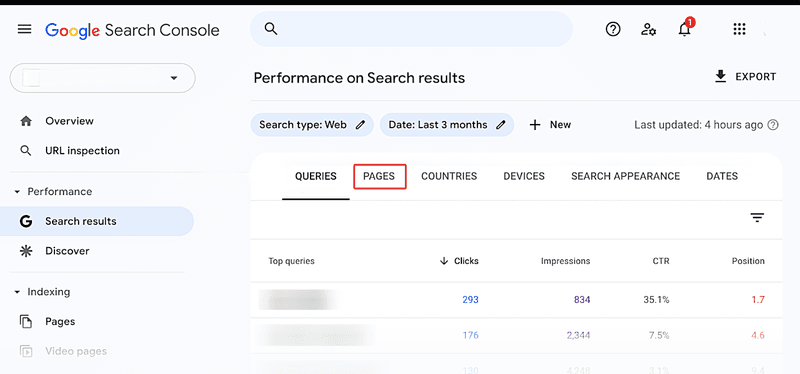Open the property selector dropdown
Image resolution: width=800 pixels, height=374 pixels.
tap(103, 78)
